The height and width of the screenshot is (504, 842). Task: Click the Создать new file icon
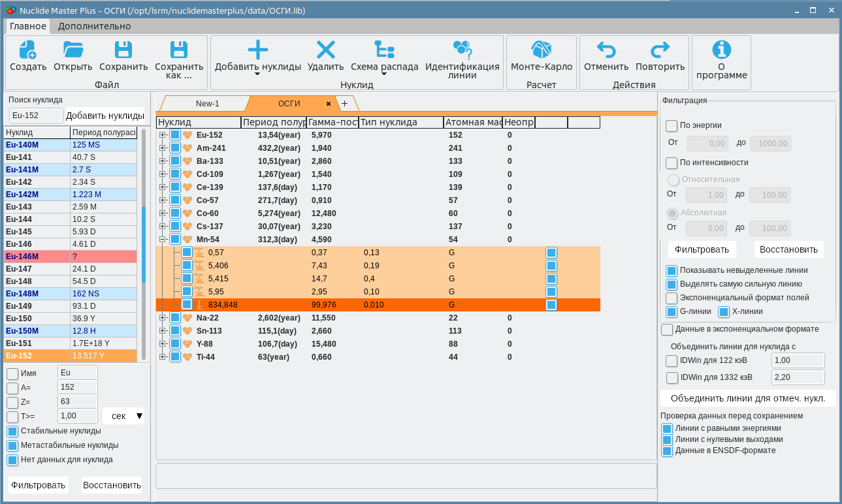tap(27, 51)
